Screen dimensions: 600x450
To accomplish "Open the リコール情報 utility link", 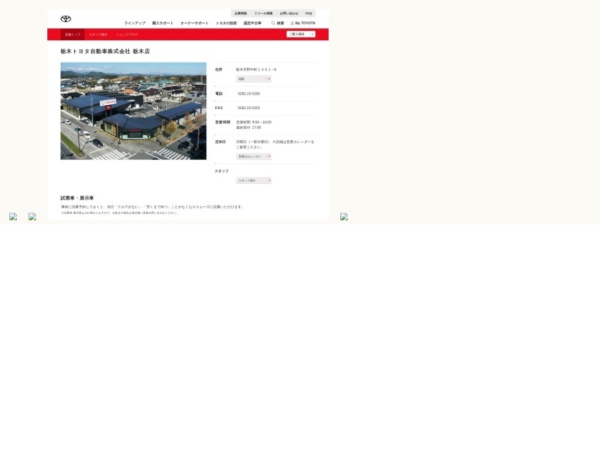I will [x=264, y=13].
